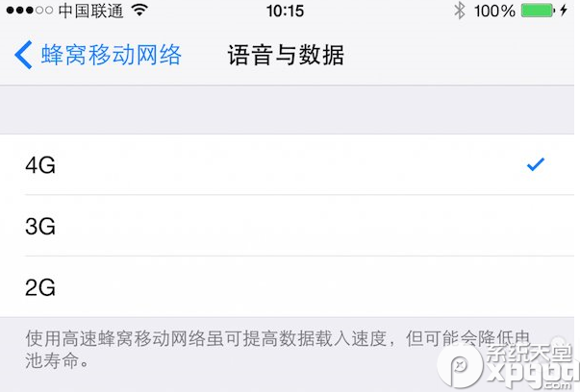The image size is (580, 392).
Task: Tap the charging bolt icon
Action: tap(564, 11)
